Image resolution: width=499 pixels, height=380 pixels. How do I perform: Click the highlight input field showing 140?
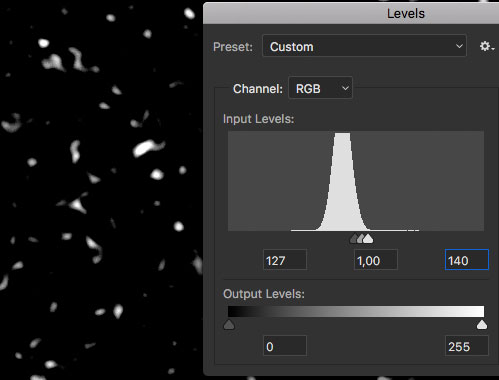[467, 260]
